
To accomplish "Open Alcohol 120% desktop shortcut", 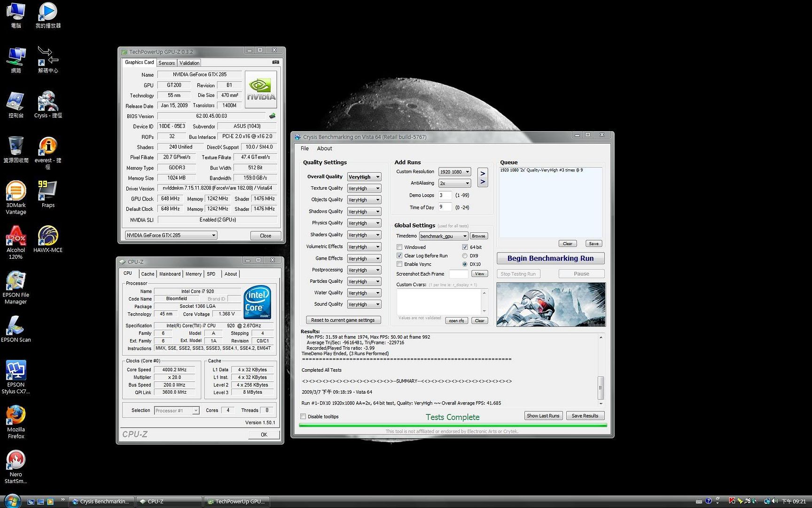I will 16,243.
